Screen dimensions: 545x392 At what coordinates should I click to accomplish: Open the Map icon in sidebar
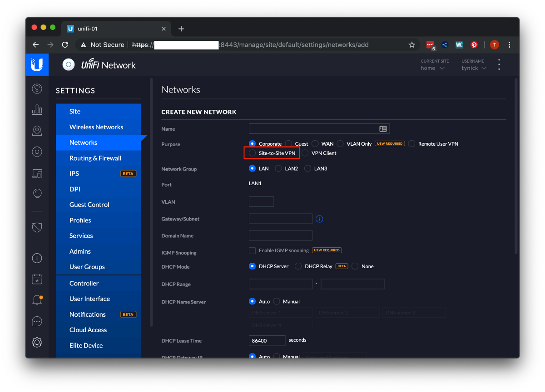coord(37,131)
